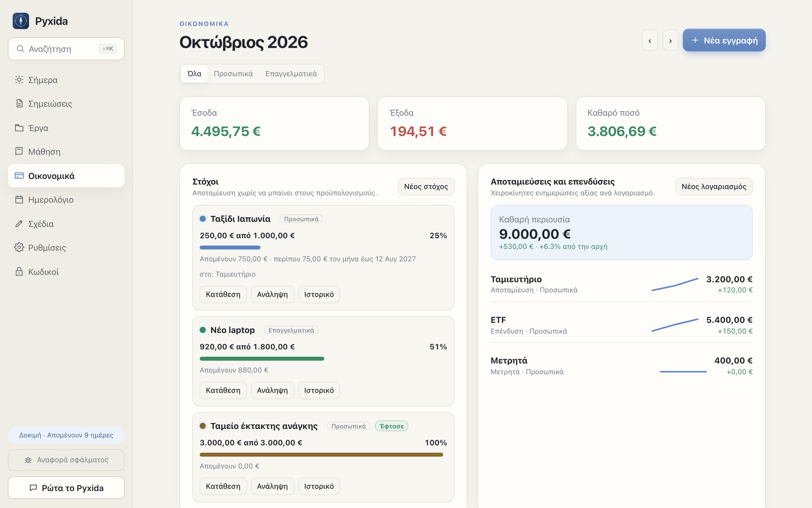Viewport: 812px width, 508px height.
Task: Click the trial banner Δοκιμή · Απομένουν 9 ημέρες
Action: click(x=67, y=435)
